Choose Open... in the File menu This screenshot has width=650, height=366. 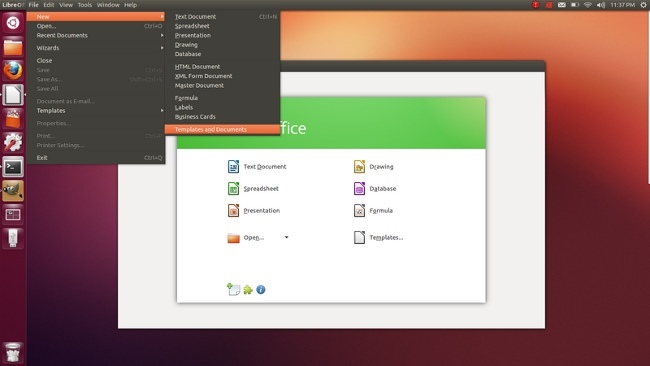click(96, 26)
